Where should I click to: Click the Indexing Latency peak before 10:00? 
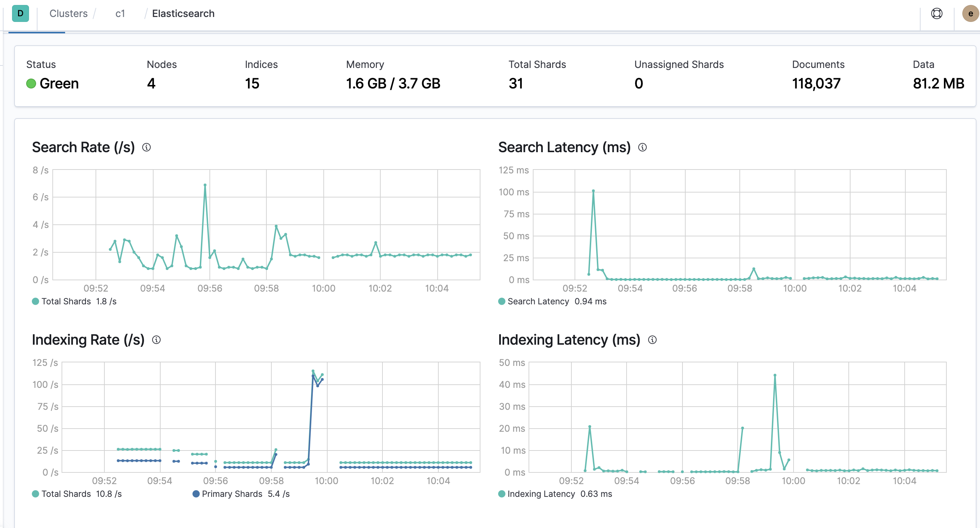775,375
